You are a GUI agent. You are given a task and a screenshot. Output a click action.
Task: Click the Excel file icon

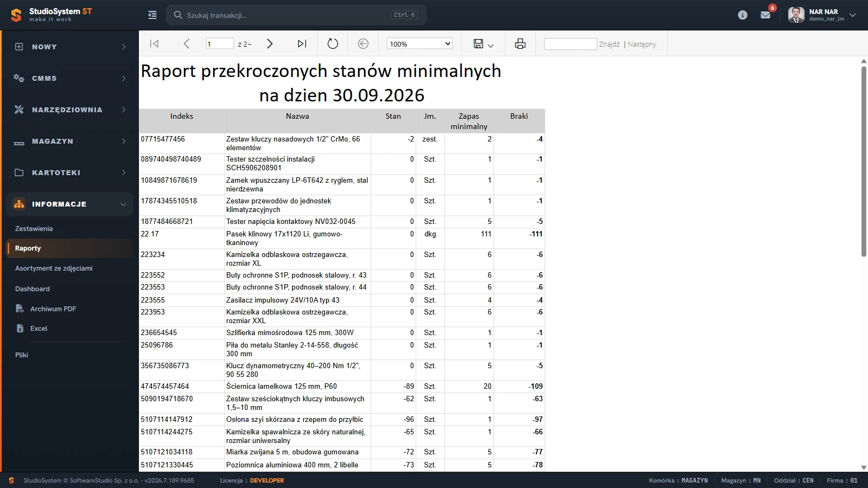[x=20, y=328]
